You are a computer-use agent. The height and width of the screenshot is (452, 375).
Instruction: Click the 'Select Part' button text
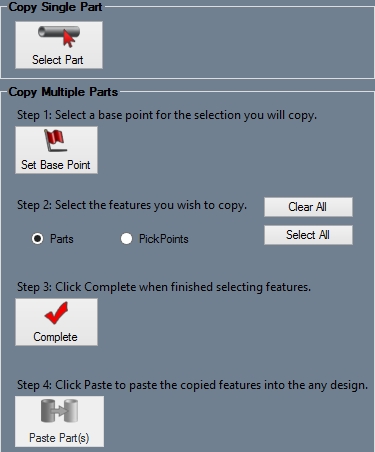[x=58, y=60]
